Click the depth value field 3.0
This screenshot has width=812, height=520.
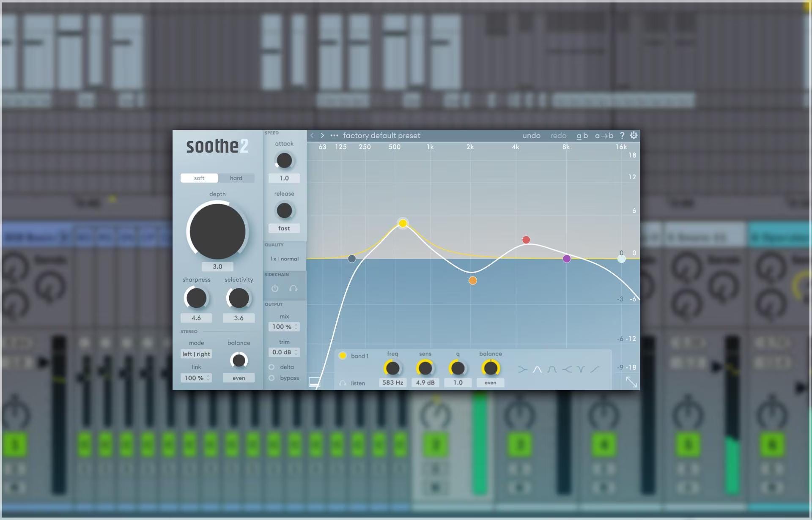217,267
